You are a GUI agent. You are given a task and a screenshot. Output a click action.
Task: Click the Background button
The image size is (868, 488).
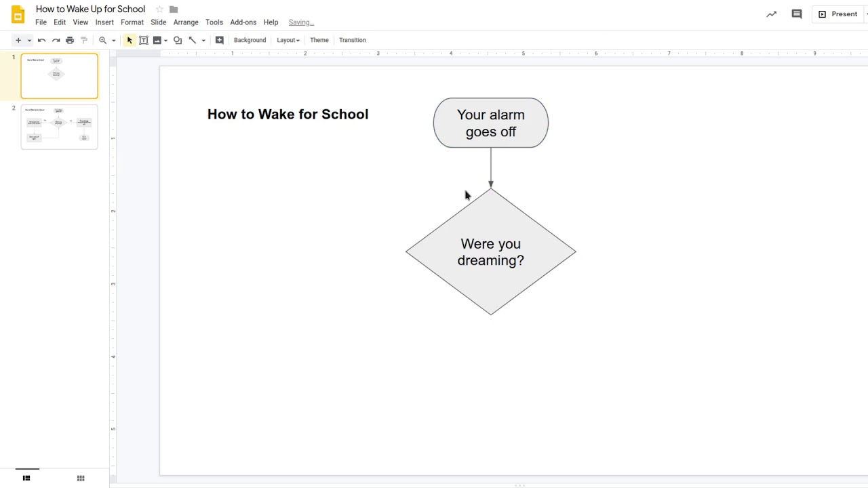(x=250, y=40)
